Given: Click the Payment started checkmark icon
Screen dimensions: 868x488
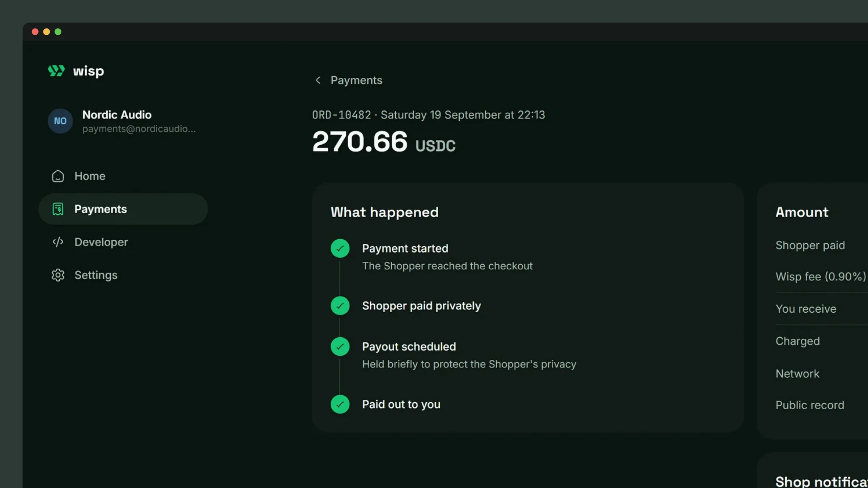Looking at the screenshot, I should [x=340, y=248].
